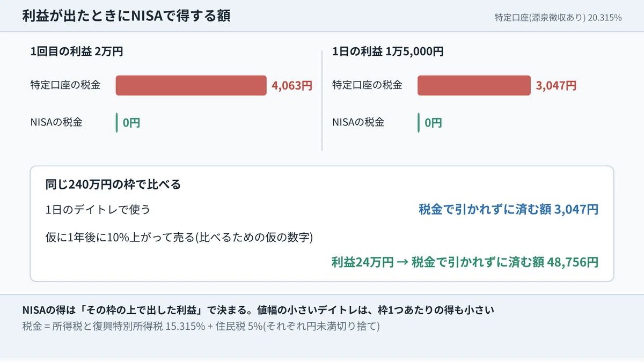
Task: Select the heading 1日の利益 1万5,000円
Action: pos(388,52)
